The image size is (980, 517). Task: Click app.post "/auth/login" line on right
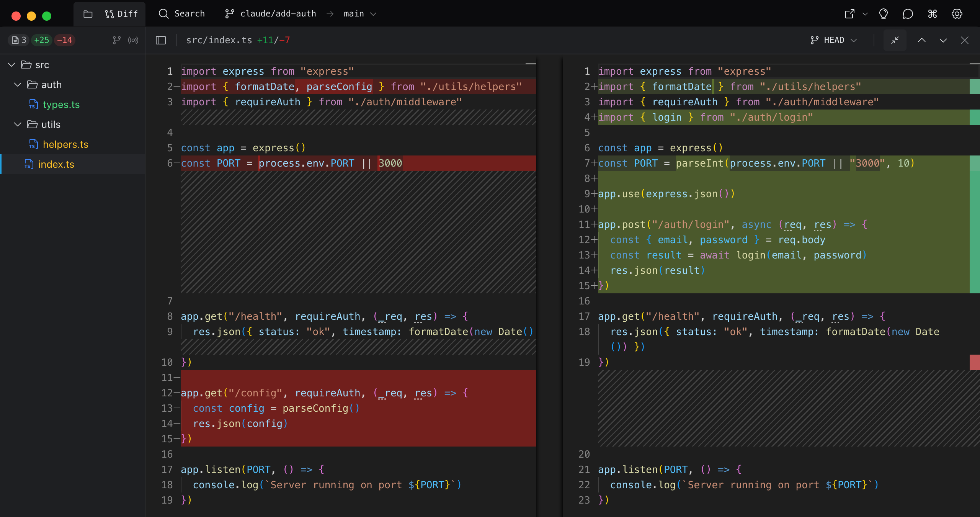783,224
